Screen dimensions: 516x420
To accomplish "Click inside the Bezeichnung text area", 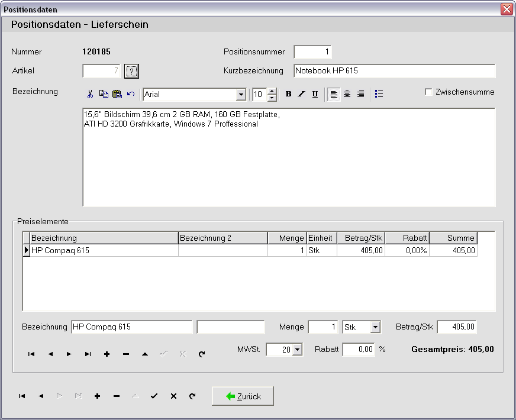I will [289, 157].
